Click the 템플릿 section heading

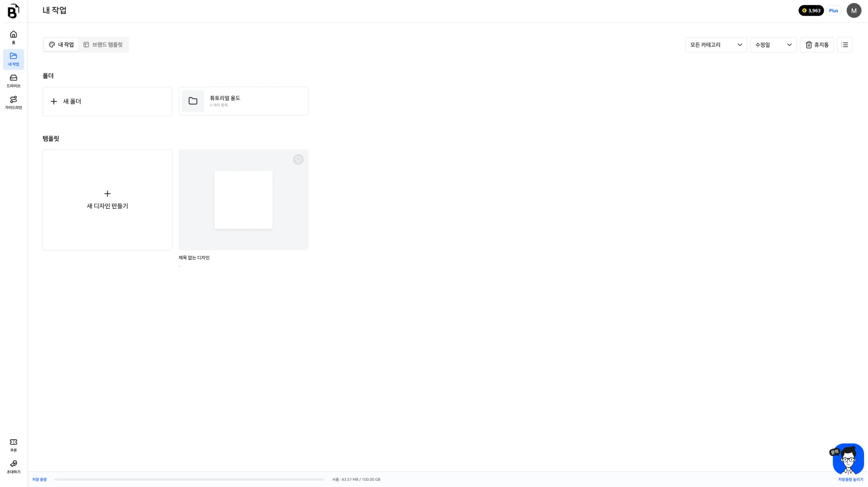(x=51, y=139)
